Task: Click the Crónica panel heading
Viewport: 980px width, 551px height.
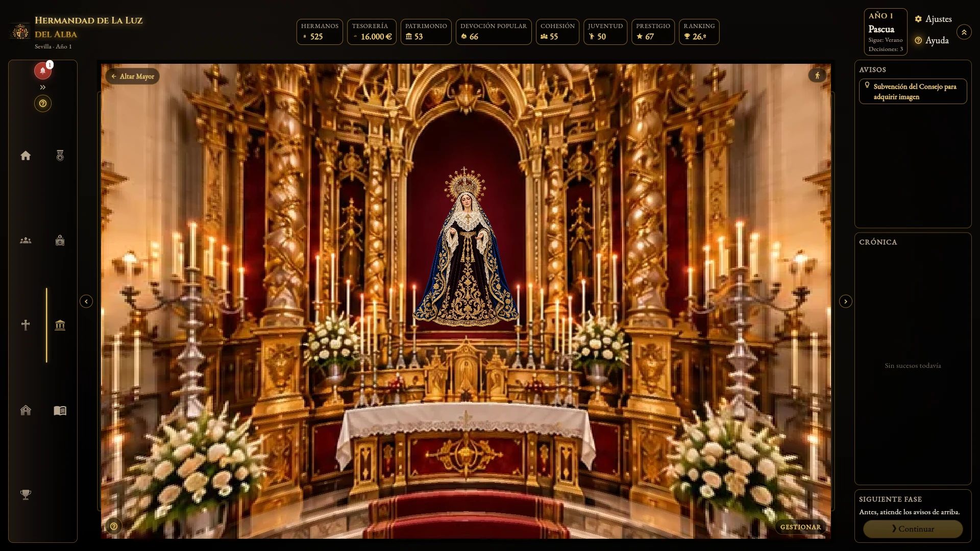Action: tap(878, 242)
